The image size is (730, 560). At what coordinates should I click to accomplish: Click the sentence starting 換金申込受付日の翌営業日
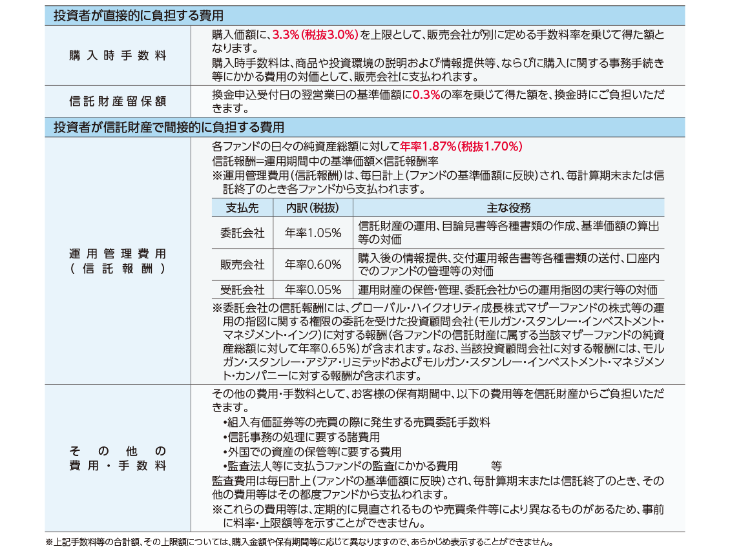click(438, 101)
